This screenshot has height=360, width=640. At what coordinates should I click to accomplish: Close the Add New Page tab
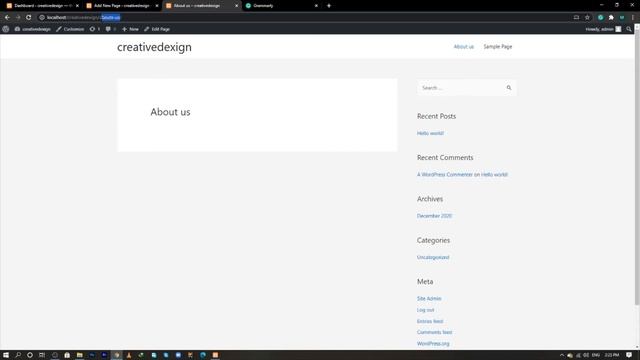157,6
